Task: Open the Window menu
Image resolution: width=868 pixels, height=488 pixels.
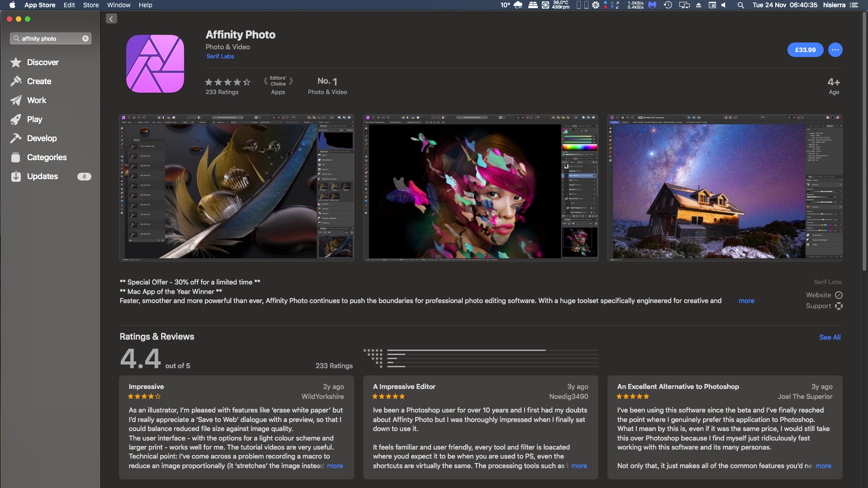Action: (119, 5)
